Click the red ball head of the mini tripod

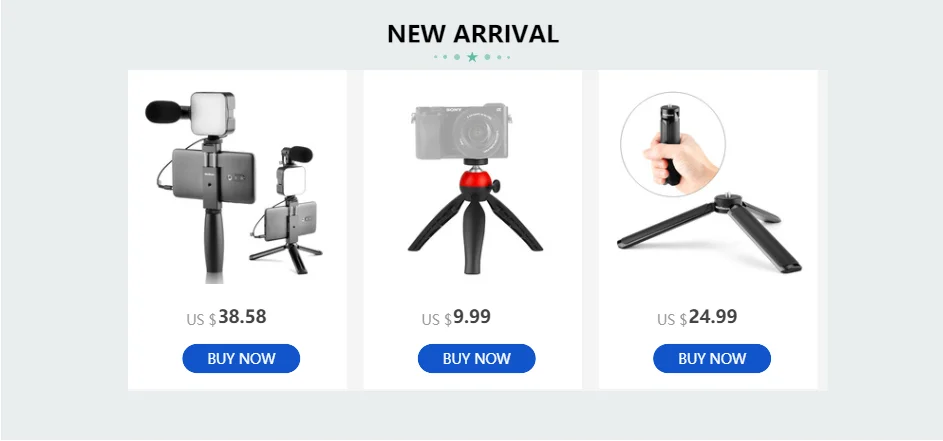coord(477,182)
